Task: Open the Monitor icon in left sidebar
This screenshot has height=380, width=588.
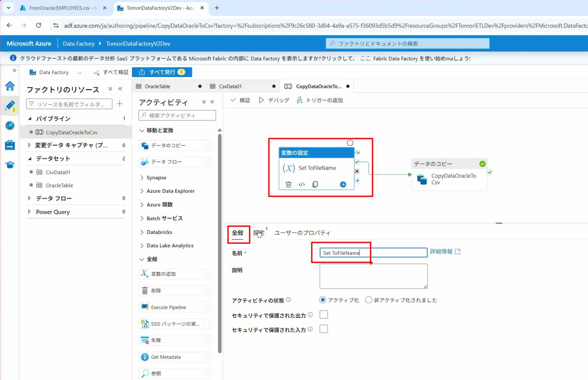Action: click(10, 125)
